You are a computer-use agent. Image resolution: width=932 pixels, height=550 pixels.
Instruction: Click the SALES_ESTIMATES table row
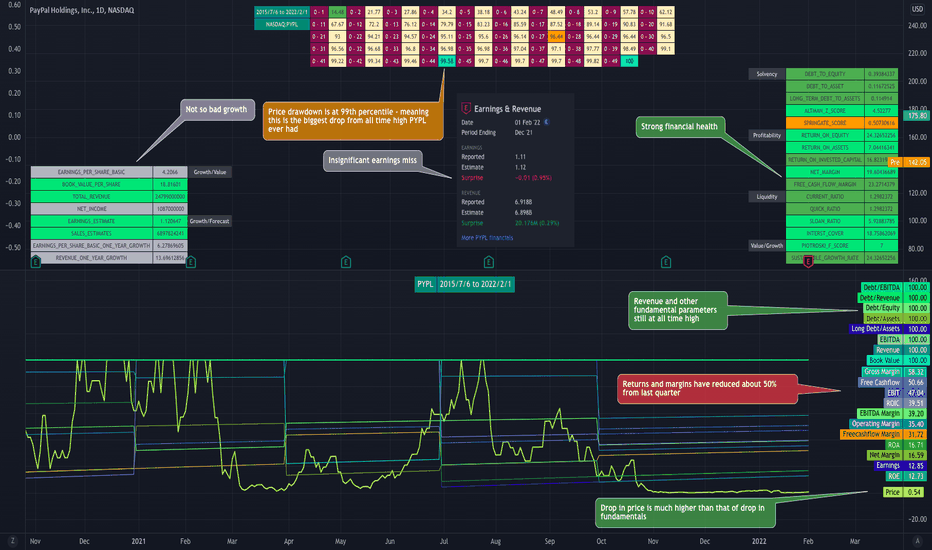tap(109, 233)
